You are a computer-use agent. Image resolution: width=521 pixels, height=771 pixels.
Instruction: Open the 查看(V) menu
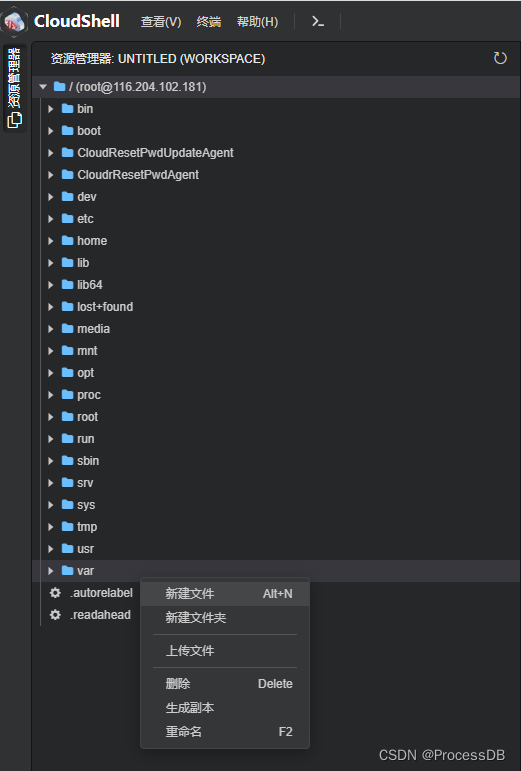[161, 22]
